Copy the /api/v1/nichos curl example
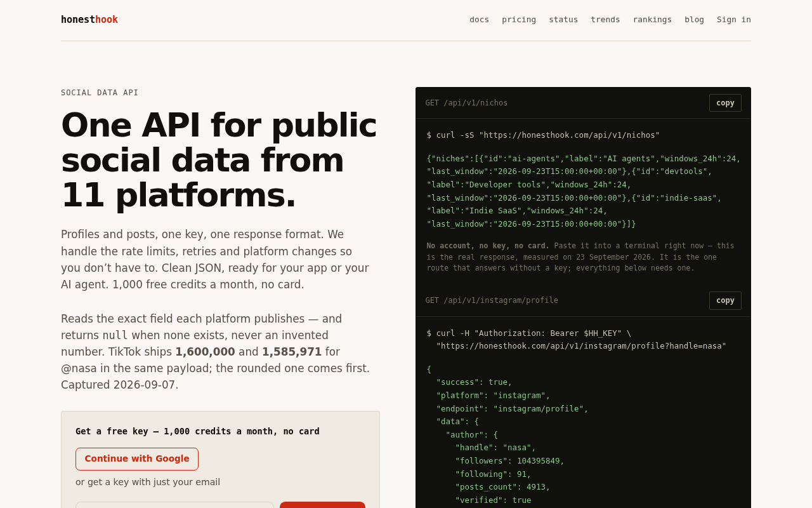812x508 pixels. (725, 103)
